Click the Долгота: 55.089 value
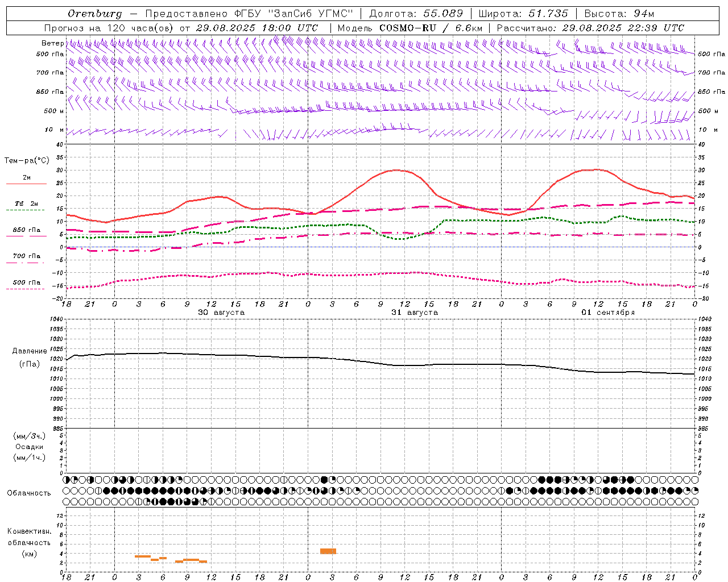Image resolution: width=728 pixels, height=582 pixels. 416,14
